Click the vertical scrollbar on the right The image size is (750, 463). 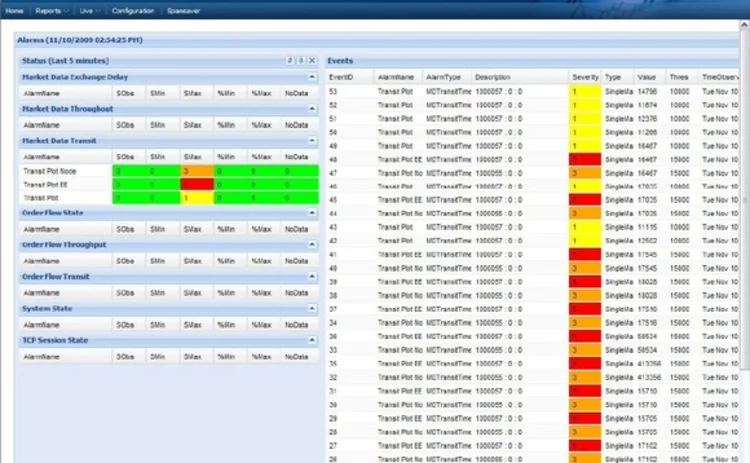(744, 201)
